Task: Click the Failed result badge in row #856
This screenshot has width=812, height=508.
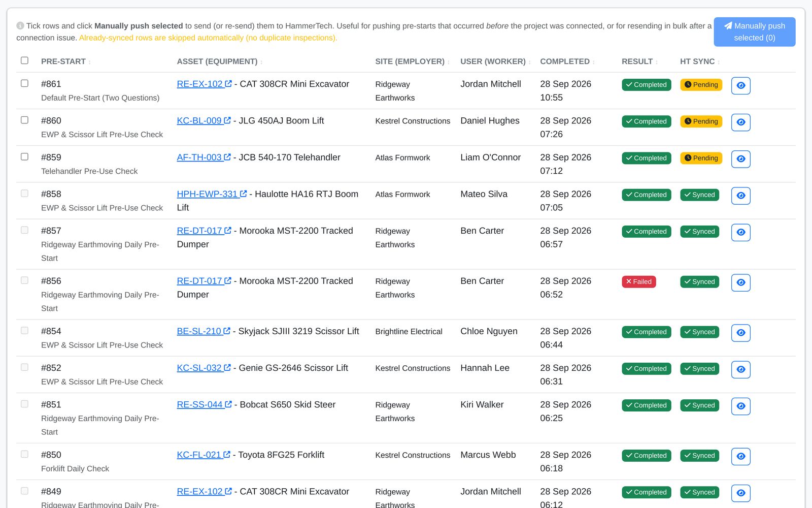Action: [x=638, y=282]
